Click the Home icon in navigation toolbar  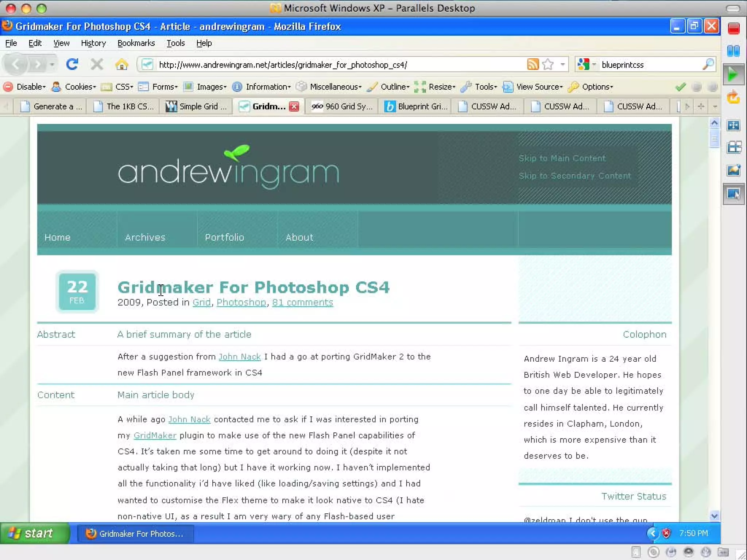click(121, 65)
